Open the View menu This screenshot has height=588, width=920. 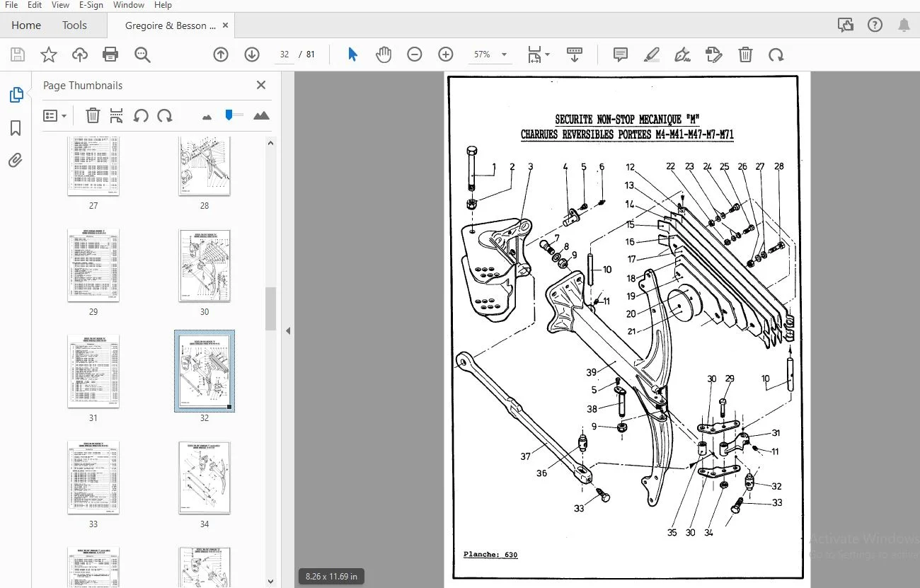[x=60, y=5]
